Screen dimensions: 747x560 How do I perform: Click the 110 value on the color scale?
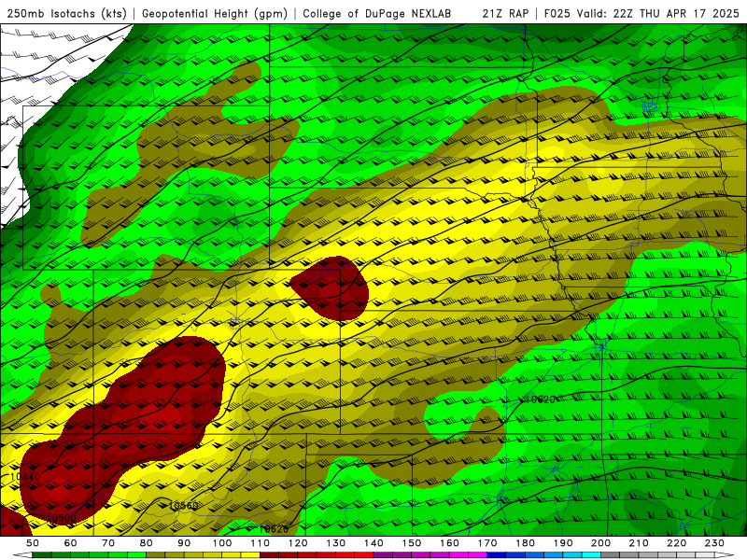[x=261, y=543]
